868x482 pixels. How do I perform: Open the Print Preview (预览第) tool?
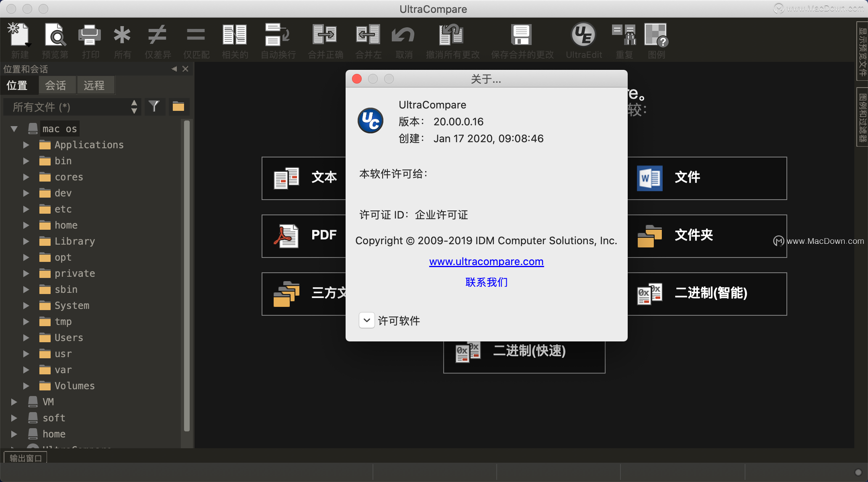tap(55, 35)
